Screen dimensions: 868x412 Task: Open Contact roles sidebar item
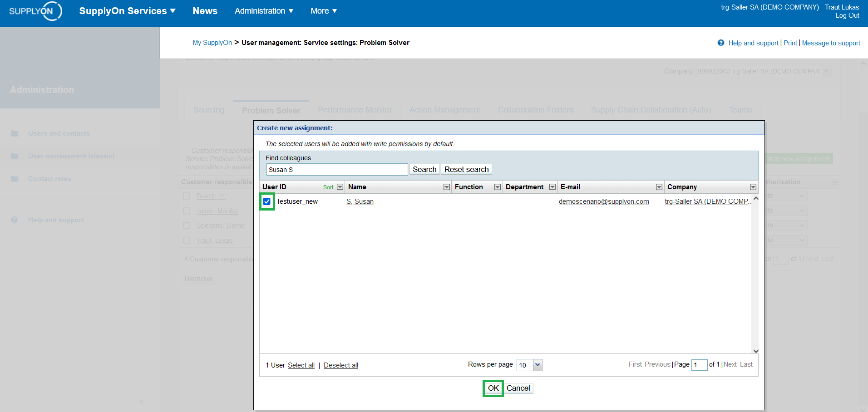click(x=49, y=179)
